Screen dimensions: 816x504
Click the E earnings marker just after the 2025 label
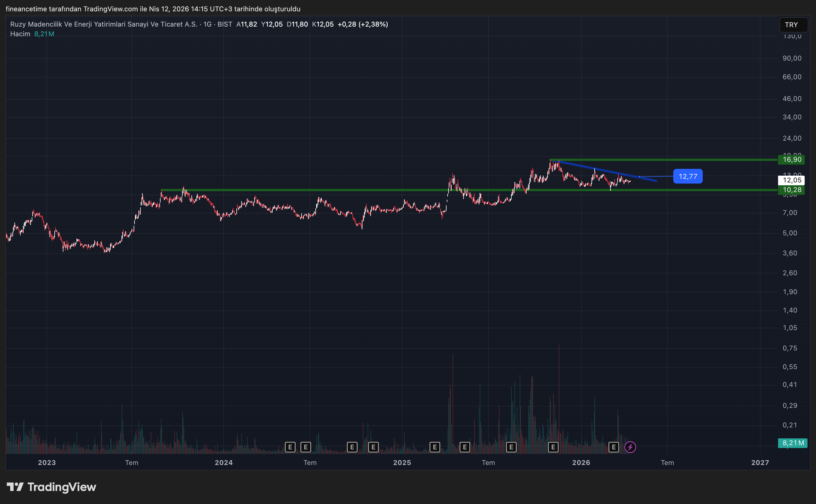[434, 447]
